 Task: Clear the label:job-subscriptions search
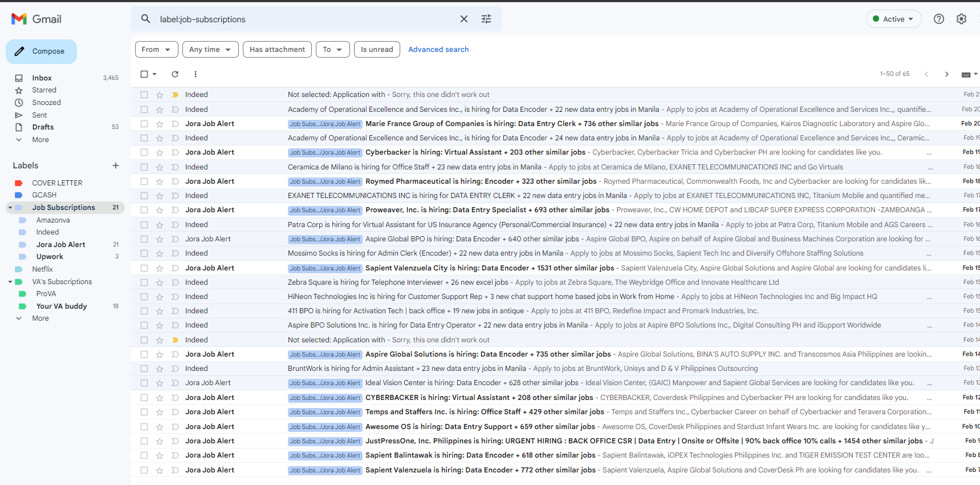[464, 19]
